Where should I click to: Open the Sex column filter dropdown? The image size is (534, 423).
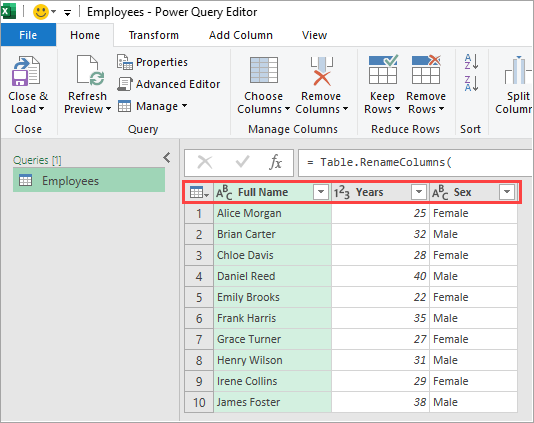(x=507, y=192)
